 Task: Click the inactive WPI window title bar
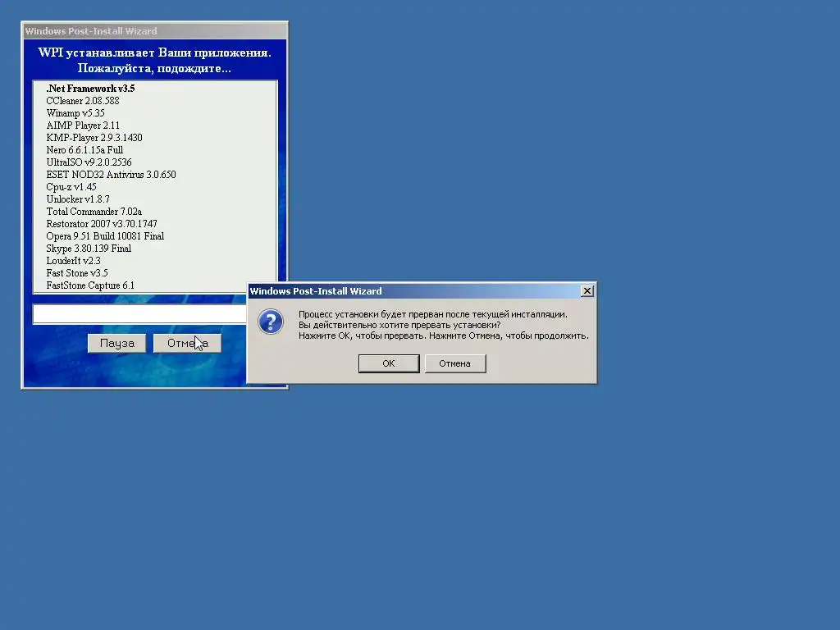(x=154, y=31)
